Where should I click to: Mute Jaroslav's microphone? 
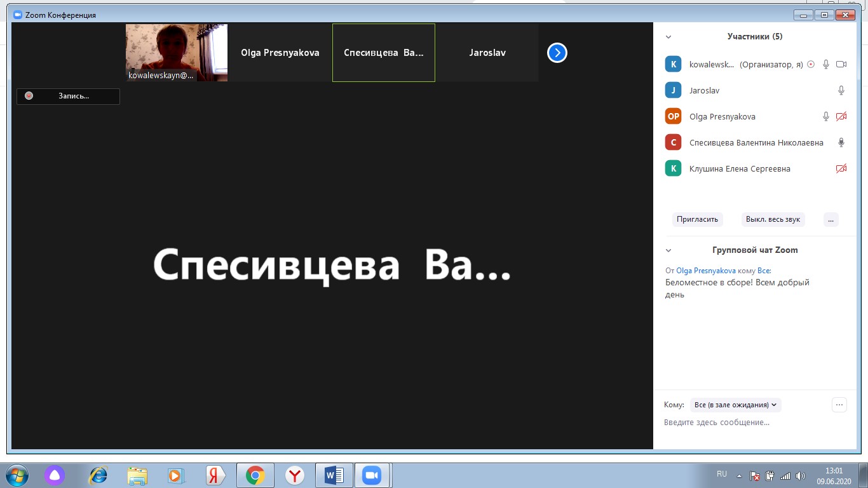(841, 90)
